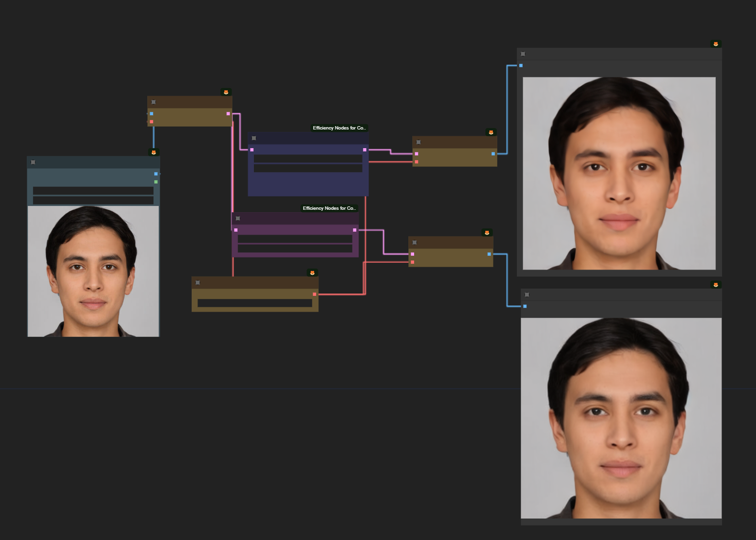Screen dimensions: 756x540
Task: Collapse the bottom-right preview node via its title dot
Action: click(527, 294)
